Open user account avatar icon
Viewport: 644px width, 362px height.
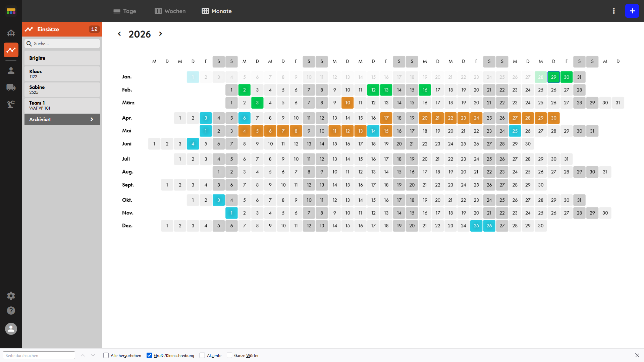pos(11,329)
